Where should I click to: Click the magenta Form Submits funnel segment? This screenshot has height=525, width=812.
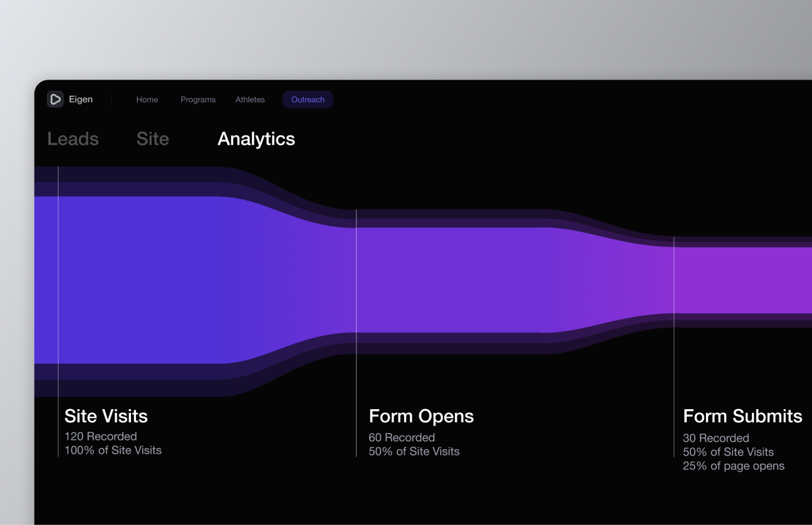(743, 280)
